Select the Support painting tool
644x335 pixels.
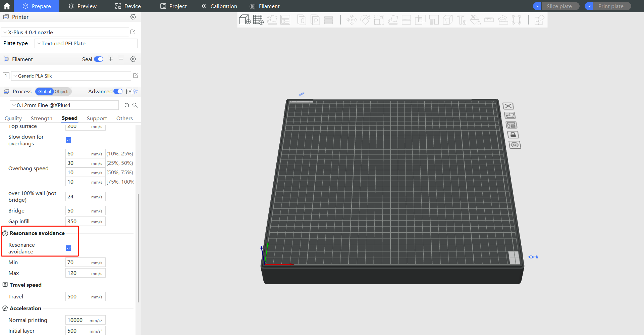tap(434, 20)
